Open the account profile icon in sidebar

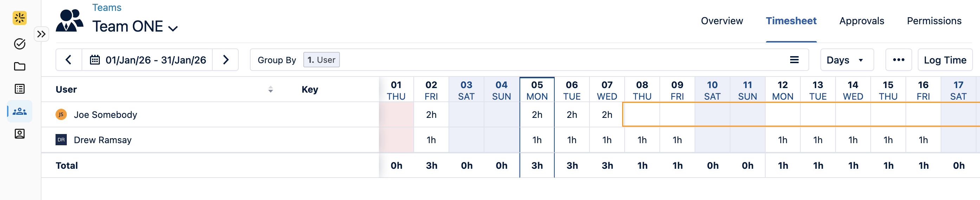click(19, 134)
